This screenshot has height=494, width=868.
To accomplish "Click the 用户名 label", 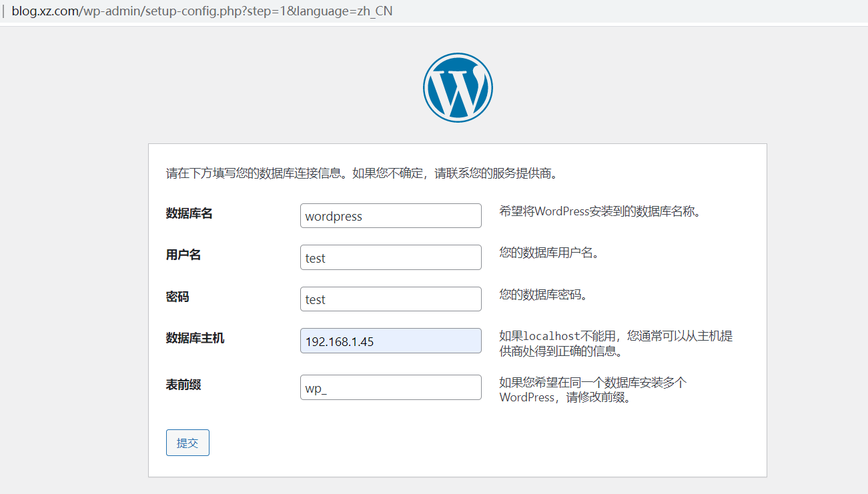I will pos(183,255).
